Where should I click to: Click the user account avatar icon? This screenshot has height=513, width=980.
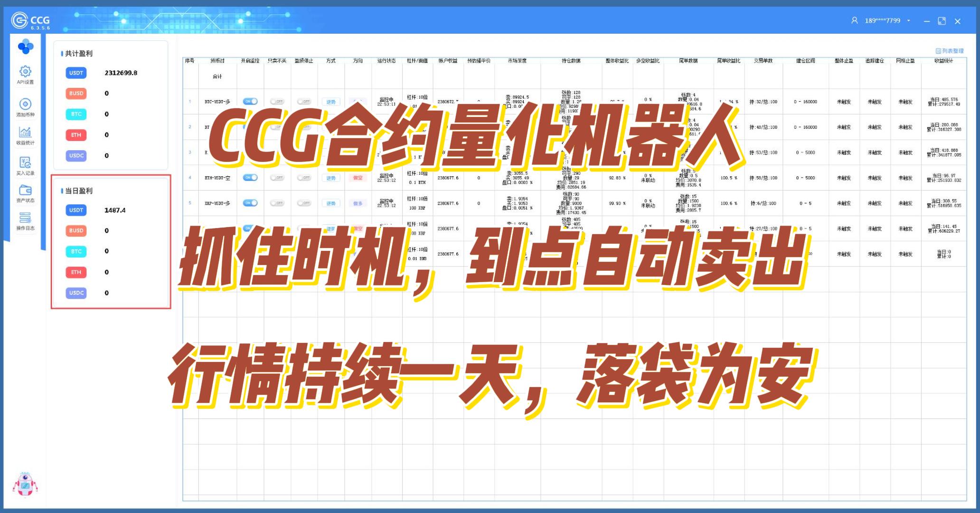(854, 20)
